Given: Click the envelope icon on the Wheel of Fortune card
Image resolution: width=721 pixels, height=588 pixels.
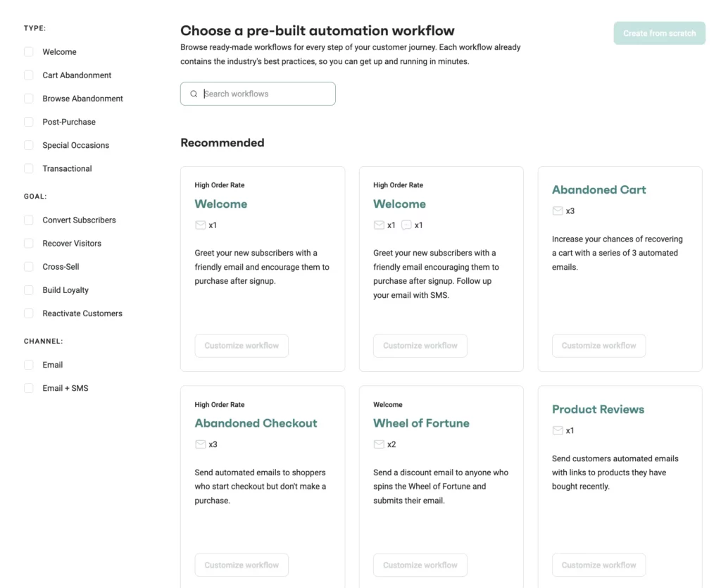Looking at the screenshot, I should pos(379,444).
